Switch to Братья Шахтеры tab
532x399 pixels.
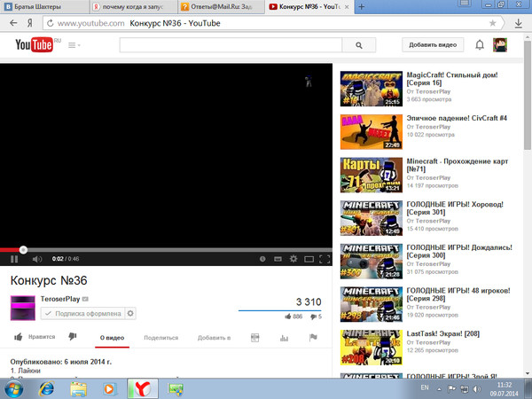[45, 7]
